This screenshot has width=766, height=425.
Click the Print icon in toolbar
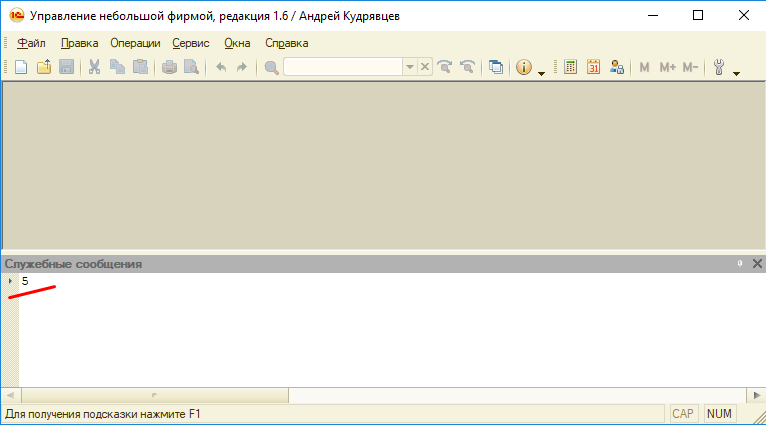(x=169, y=67)
